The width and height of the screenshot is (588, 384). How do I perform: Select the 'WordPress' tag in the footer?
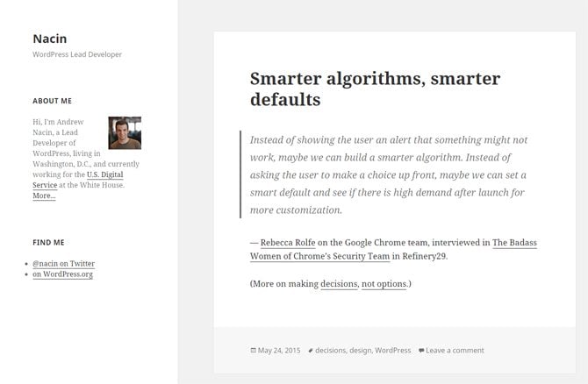[392, 351]
